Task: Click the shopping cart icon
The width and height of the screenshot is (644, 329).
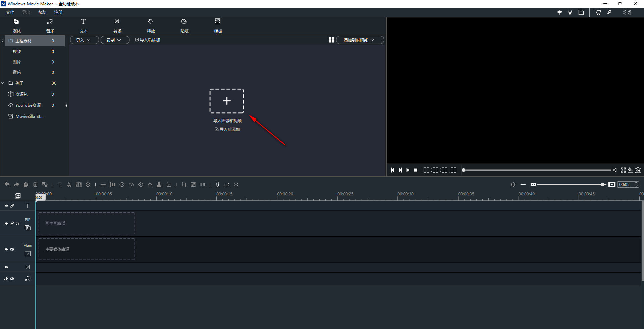Action: click(598, 12)
